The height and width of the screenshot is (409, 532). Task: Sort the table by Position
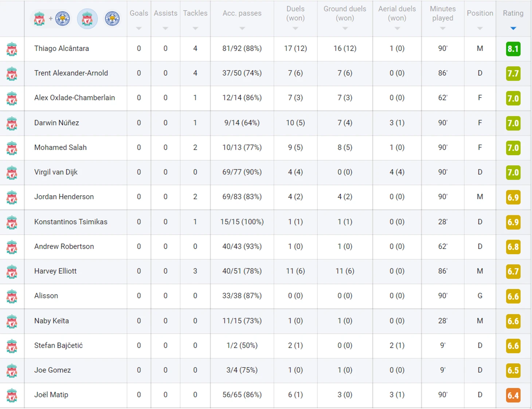(x=480, y=18)
